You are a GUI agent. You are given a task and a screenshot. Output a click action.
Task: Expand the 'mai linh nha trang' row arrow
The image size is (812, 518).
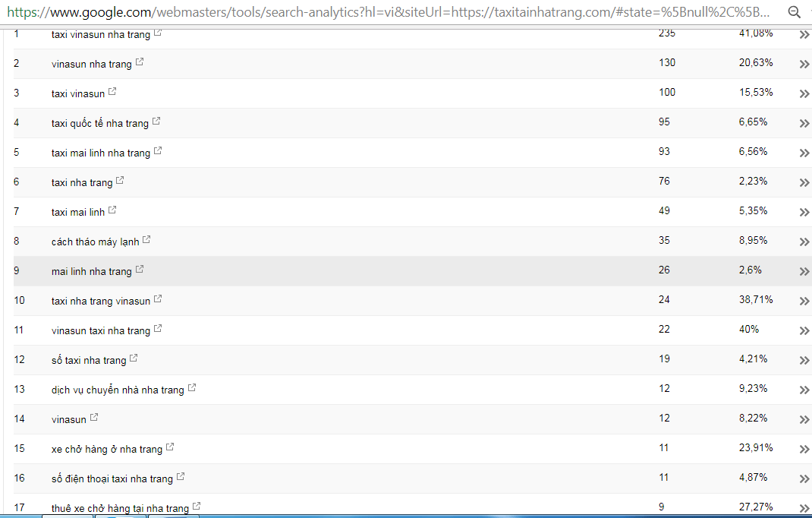coord(804,271)
